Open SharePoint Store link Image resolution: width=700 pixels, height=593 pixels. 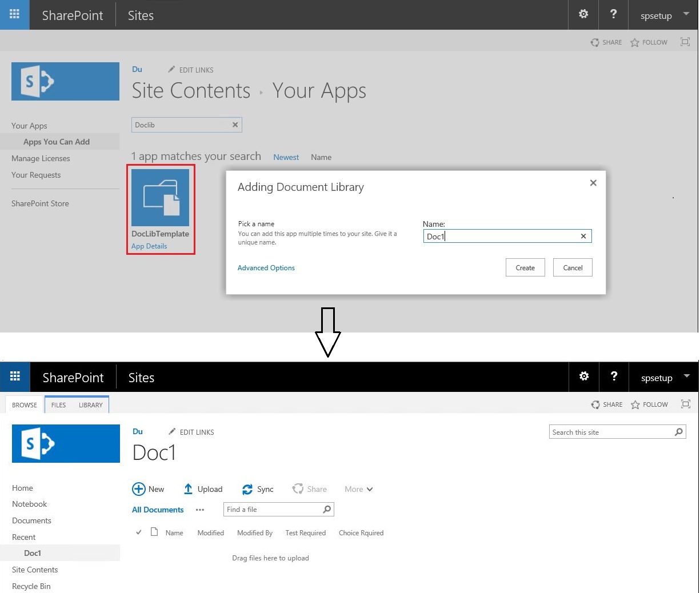click(40, 203)
